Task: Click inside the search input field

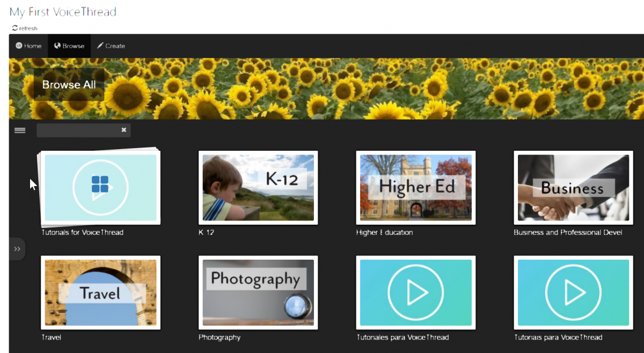Action: click(83, 130)
